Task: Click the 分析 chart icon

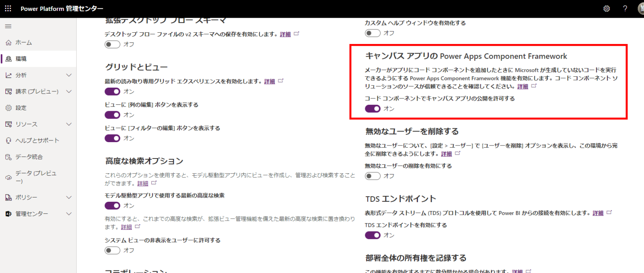Action: [x=8, y=75]
